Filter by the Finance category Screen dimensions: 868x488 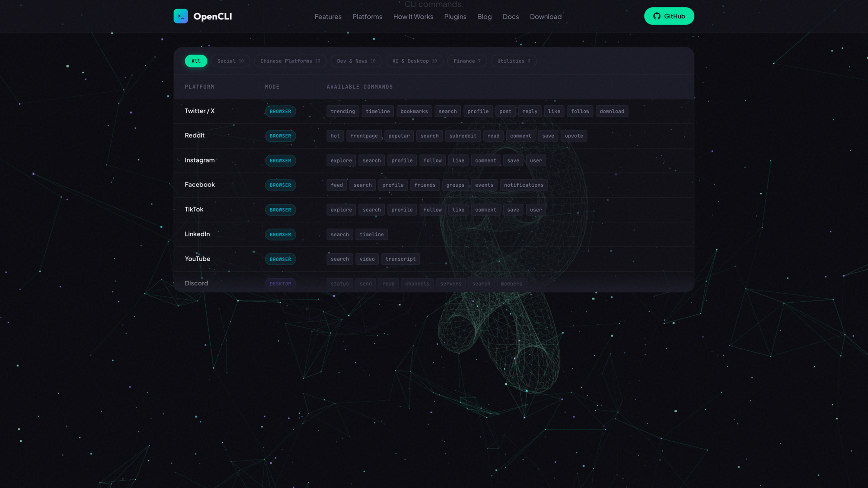(467, 61)
